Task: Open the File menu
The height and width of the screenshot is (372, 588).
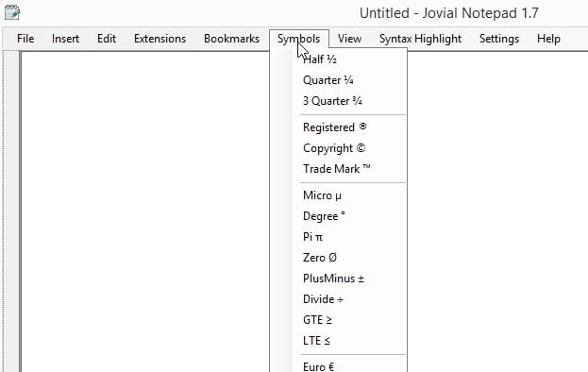Action: (25, 39)
